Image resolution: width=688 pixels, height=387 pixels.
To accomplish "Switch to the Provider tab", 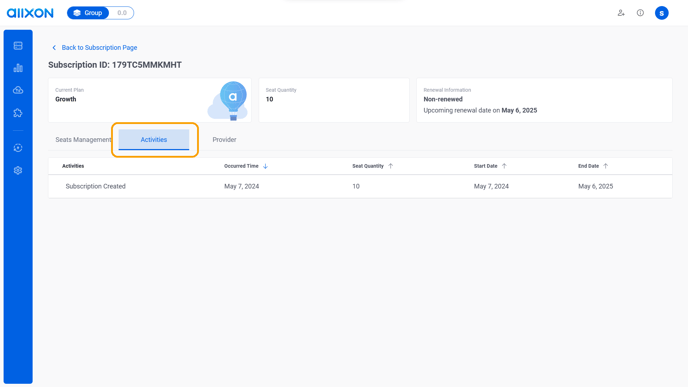I will tap(224, 140).
